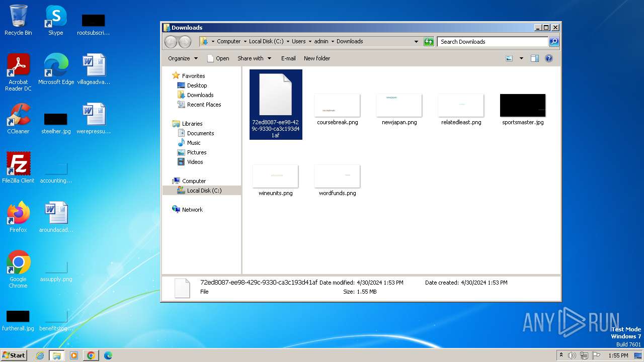The width and height of the screenshot is (644, 362).
Task: Launch Google Chrome desktop shortcut
Action: tap(18, 269)
